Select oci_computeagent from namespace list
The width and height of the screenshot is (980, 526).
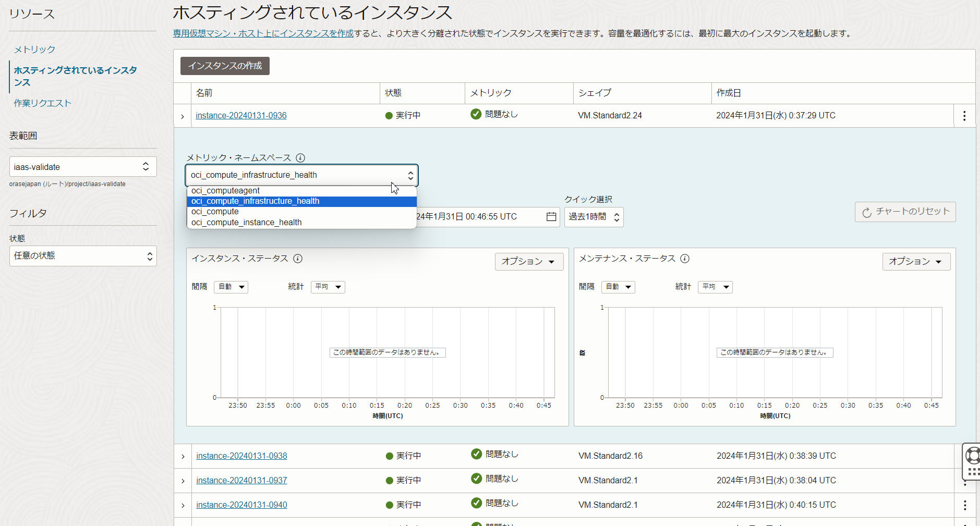pyautogui.click(x=225, y=191)
